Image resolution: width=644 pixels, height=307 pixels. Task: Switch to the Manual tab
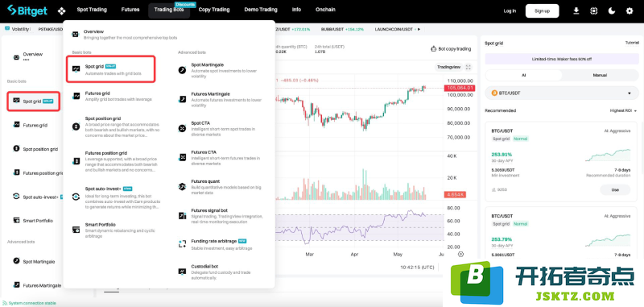(600, 75)
